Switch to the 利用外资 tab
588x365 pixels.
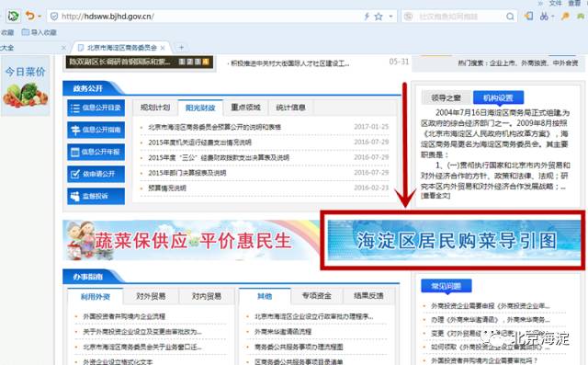pos(96,296)
